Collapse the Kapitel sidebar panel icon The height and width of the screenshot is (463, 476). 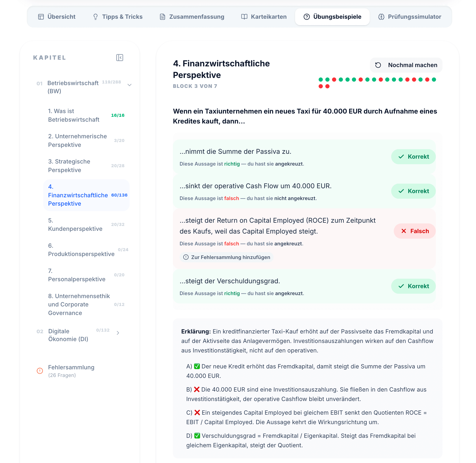click(x=119, y=58)
